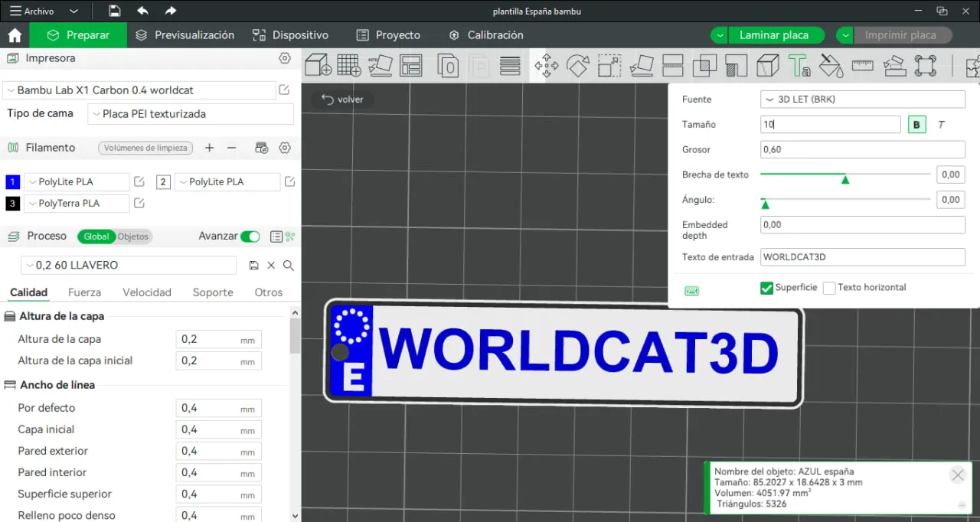Image resolution: width=980 pixels, height=522 pixels.
Task: Select the Seam painting tool
Action: tap(768, 66)
